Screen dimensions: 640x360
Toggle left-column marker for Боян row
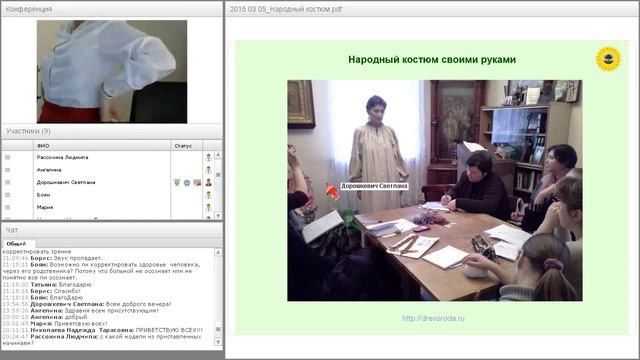[7, 195]
